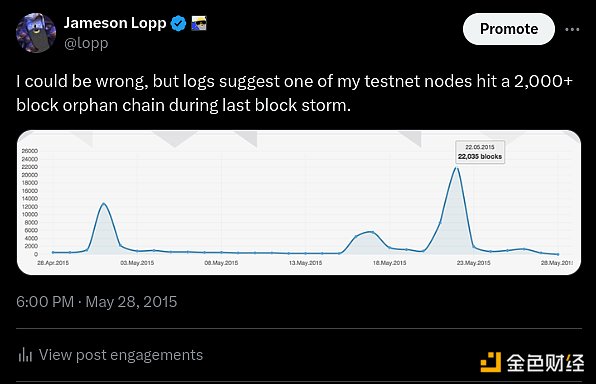Click the chart peak data point at 22.05.2015
This screenshot has height=384, width=596.
pyautogui.click(x=457, y=168)
